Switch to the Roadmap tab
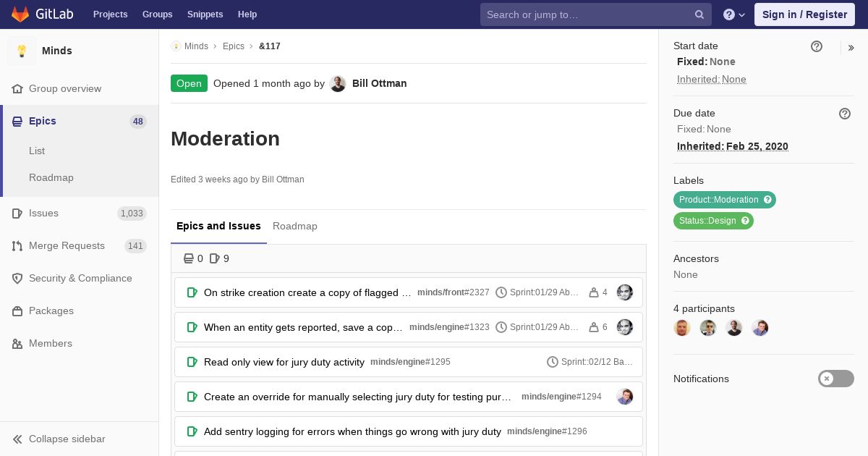This screenshot has height=456, width=868. [295, 226]
